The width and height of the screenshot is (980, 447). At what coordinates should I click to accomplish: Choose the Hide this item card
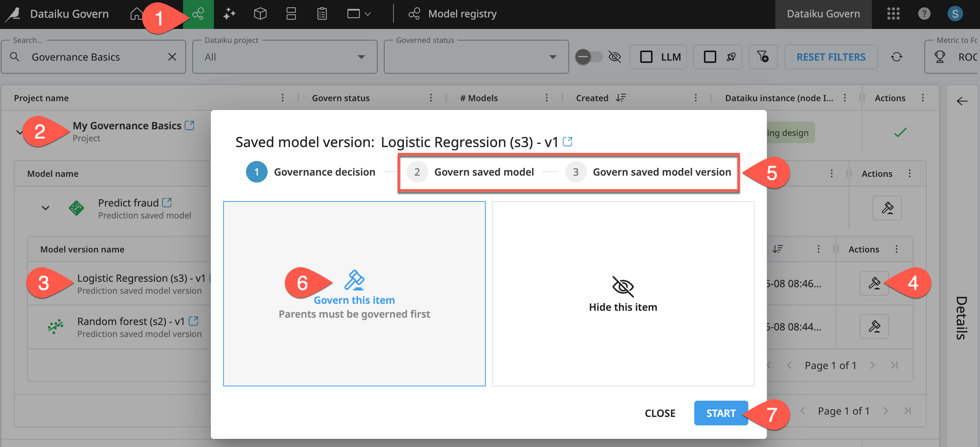pyautogui.click(x=623, y=294)
